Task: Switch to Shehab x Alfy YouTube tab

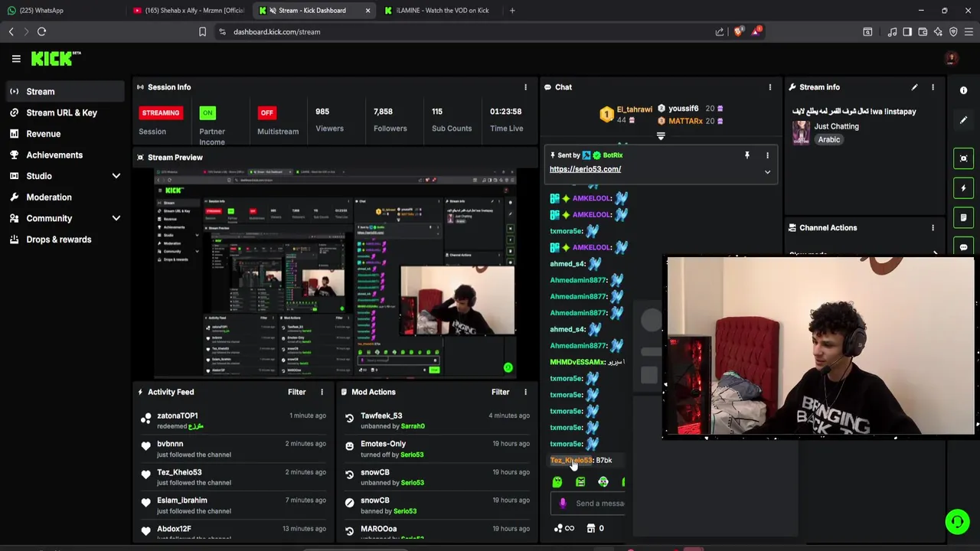Action: click(188, 11)
